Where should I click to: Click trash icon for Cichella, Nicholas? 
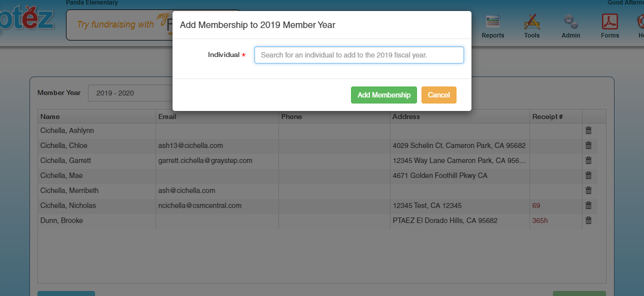(x=588, y=205)
